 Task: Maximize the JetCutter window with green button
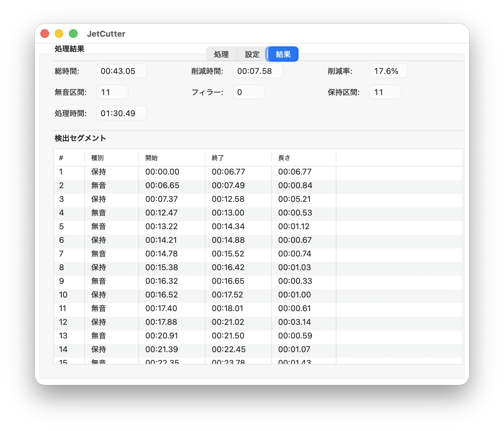73,34
